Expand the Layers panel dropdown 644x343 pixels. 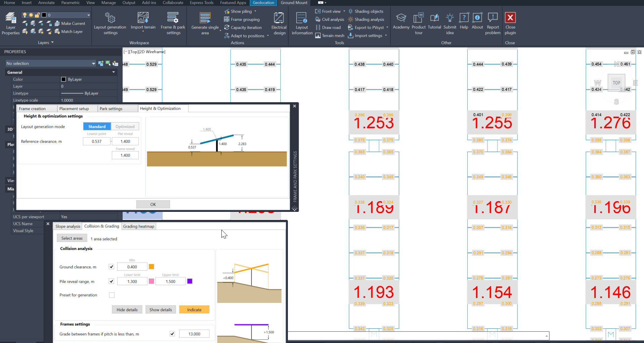click(52, 43)
